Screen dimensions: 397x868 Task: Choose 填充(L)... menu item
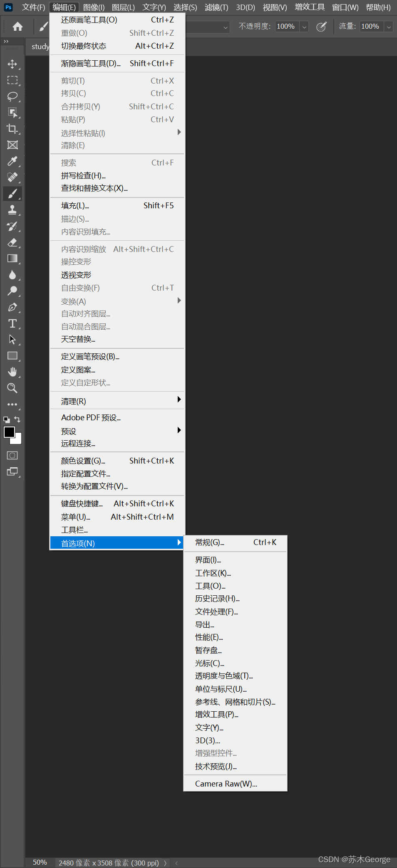[117, 206]
